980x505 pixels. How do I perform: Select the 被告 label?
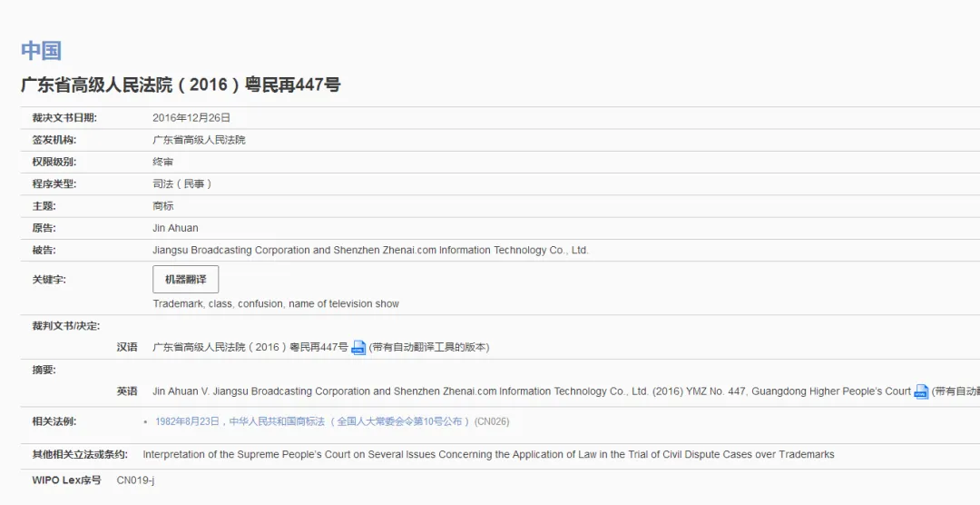coord(44,250)
